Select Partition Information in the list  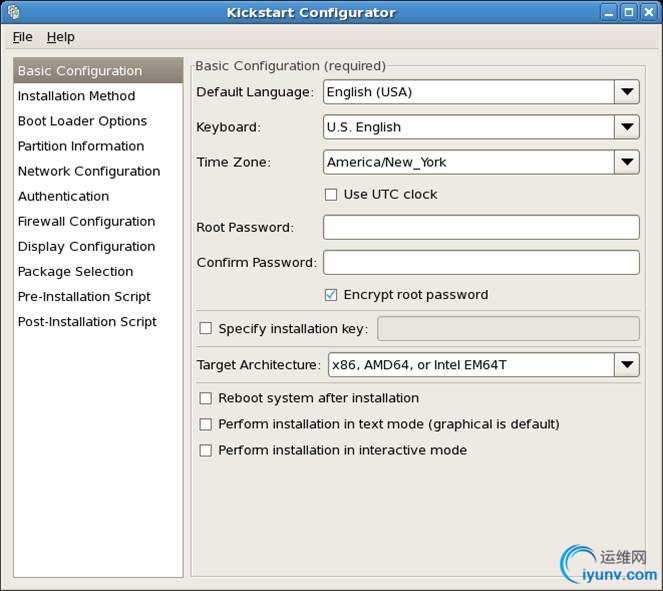tap(98, 146)
